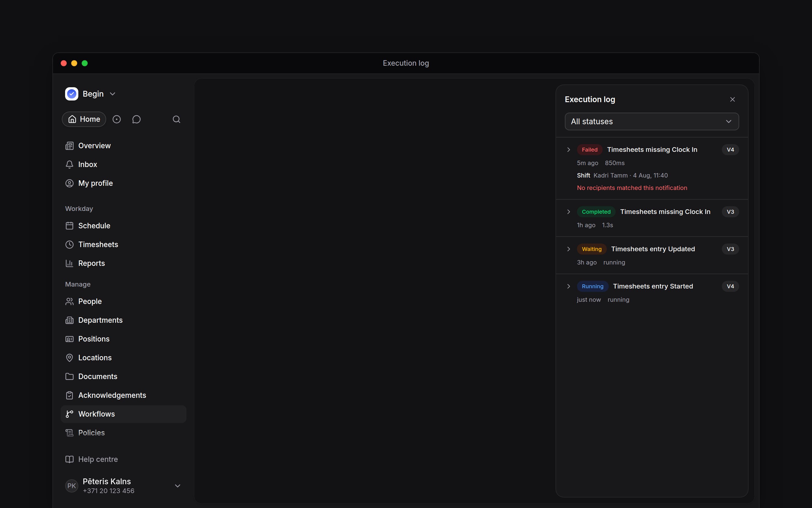812x508 pixels.
Task: Go to the Home tab
Action: click(x=84, y=119)
